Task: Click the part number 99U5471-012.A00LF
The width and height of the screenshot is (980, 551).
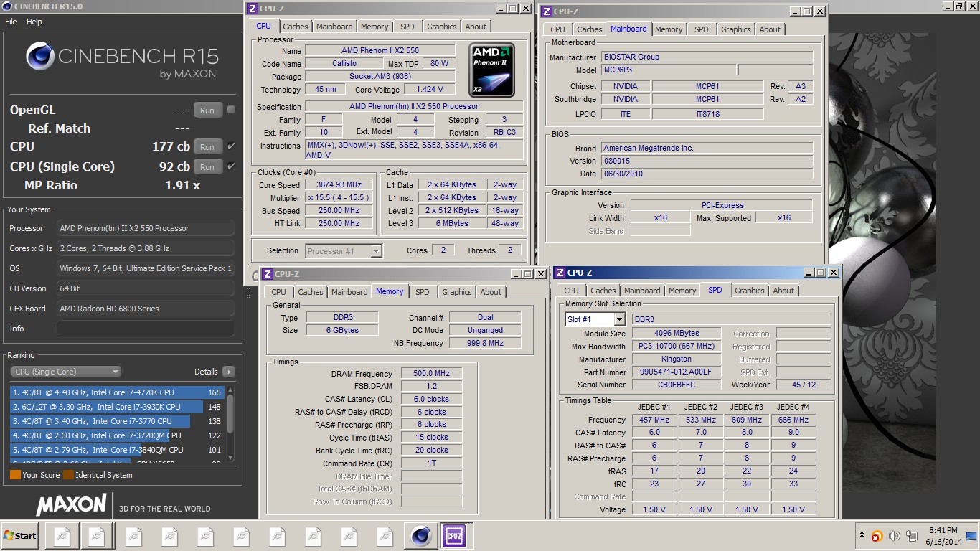Action: pyautogui.click(x=677, y=372)
